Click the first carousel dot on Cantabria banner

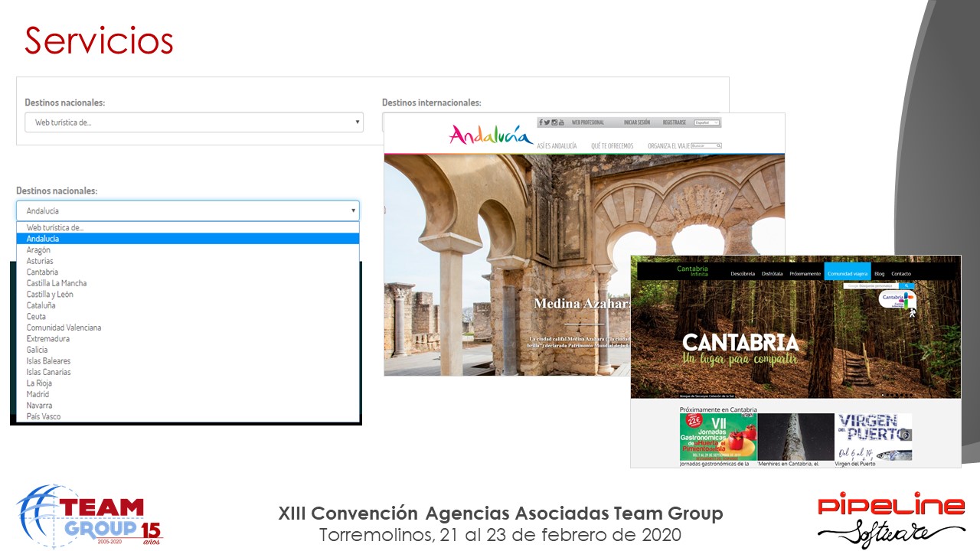click(x=883, y=395)
